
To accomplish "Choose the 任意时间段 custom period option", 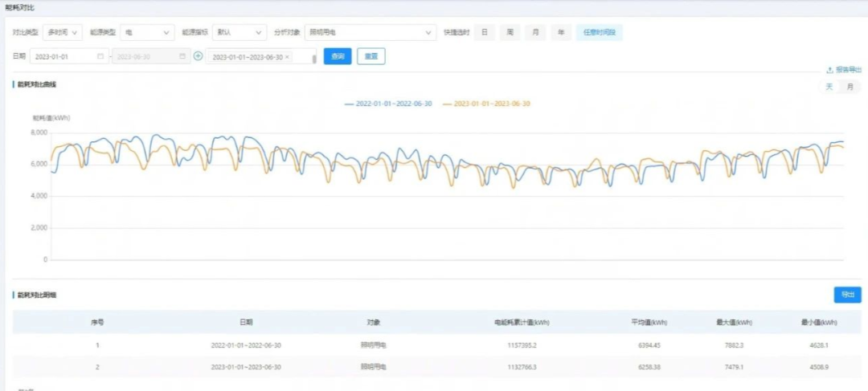I will click(x=599, y=33).
